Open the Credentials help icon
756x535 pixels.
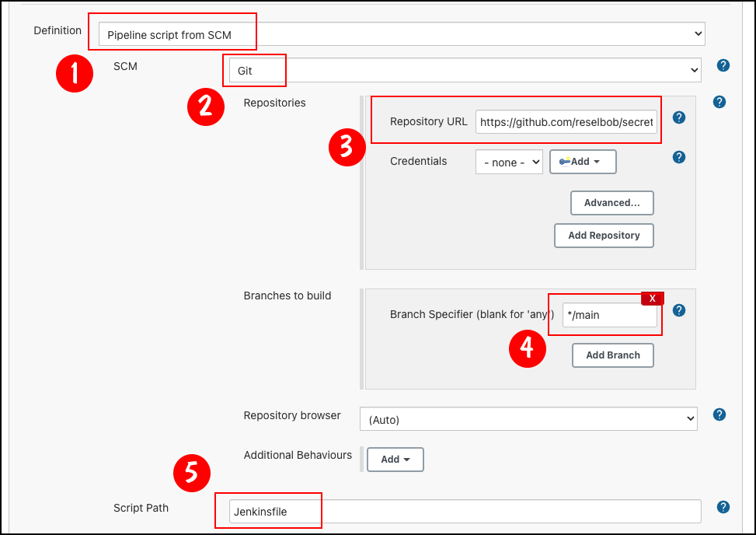point(678,157)
